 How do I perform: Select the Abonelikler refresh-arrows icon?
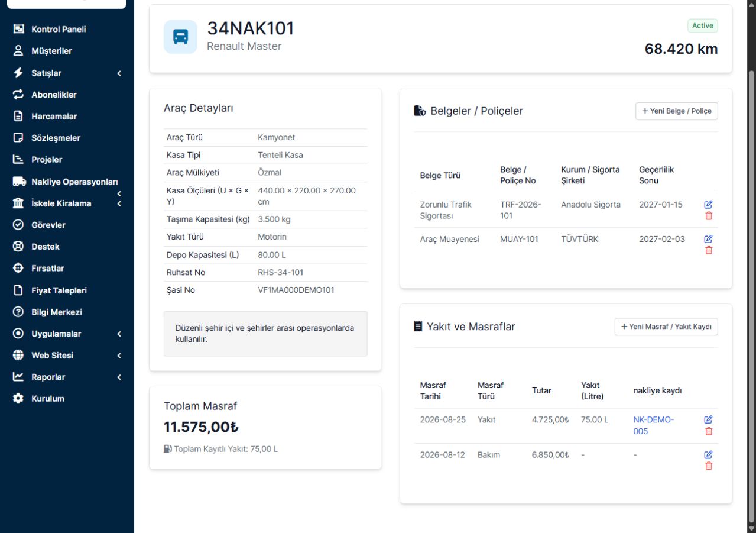pyautogui.click(x=18, y=95)
